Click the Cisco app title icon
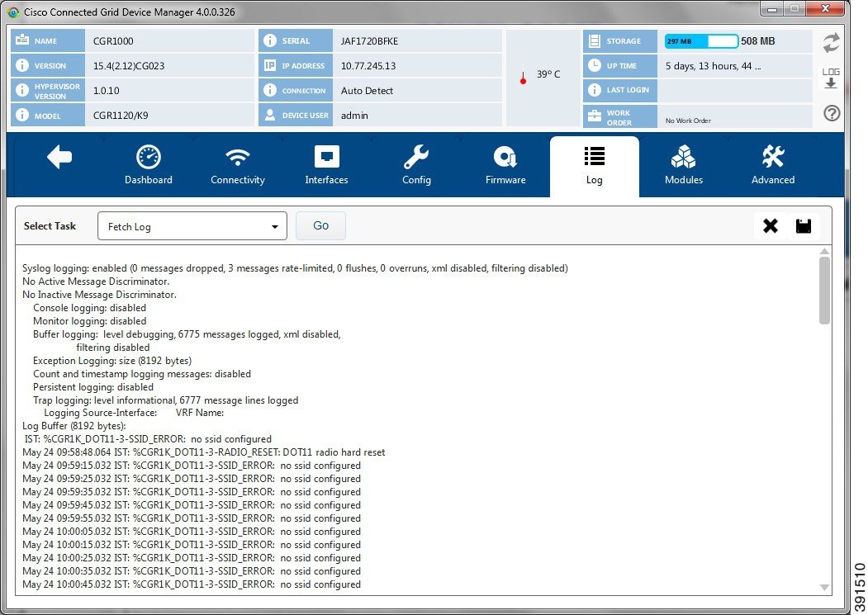 [x=13, y=12]
